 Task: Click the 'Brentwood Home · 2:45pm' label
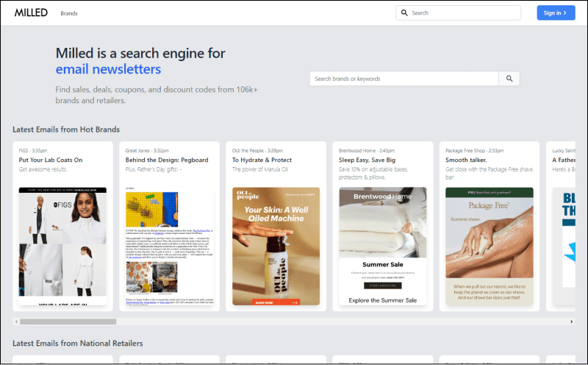pyautogui.click(x=366, y=151)
